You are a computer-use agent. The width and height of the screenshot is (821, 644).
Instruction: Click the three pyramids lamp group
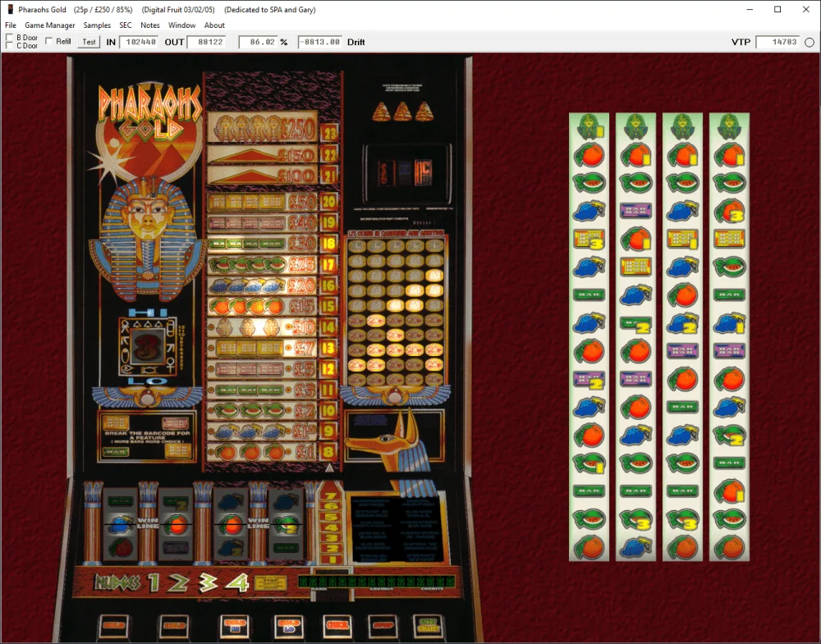402,112
